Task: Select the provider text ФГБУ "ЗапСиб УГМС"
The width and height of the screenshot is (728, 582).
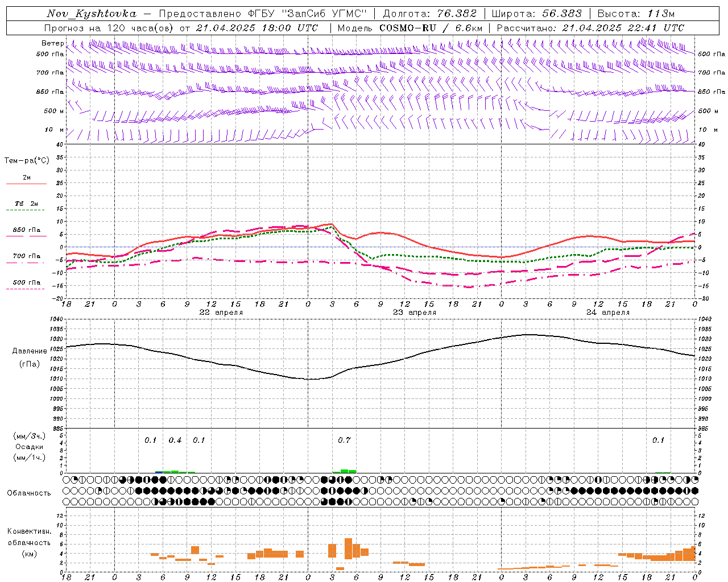Action: click(308, 14)
